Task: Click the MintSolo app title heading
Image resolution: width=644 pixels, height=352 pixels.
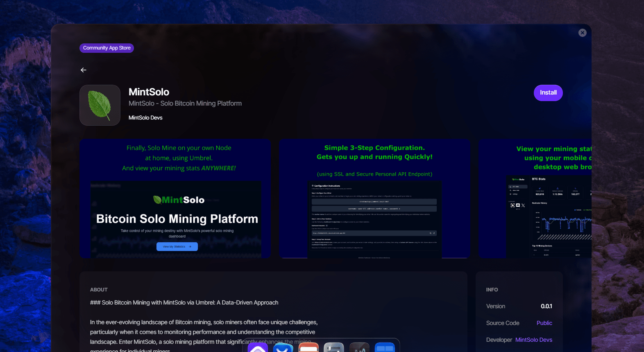Action: [x=149, y=92]
